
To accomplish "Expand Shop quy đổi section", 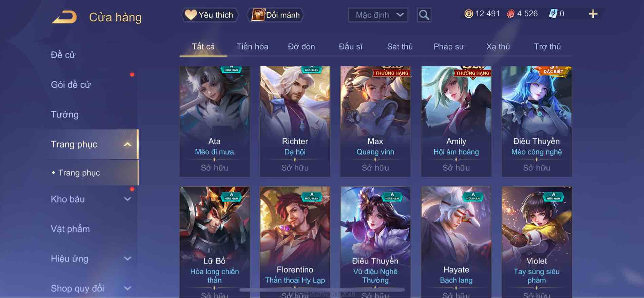I will click(x=127, y=288).
